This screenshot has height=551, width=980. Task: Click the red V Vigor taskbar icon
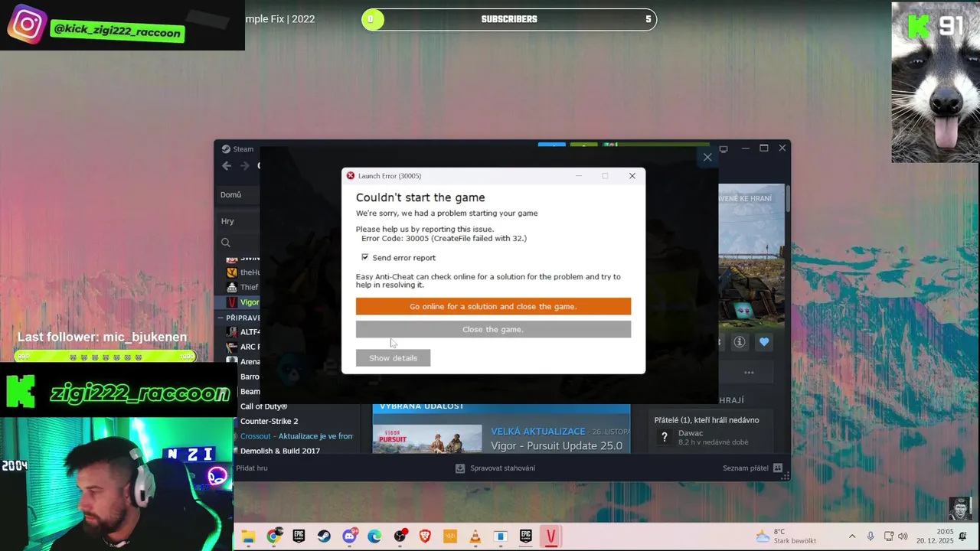tap(550, 536)
